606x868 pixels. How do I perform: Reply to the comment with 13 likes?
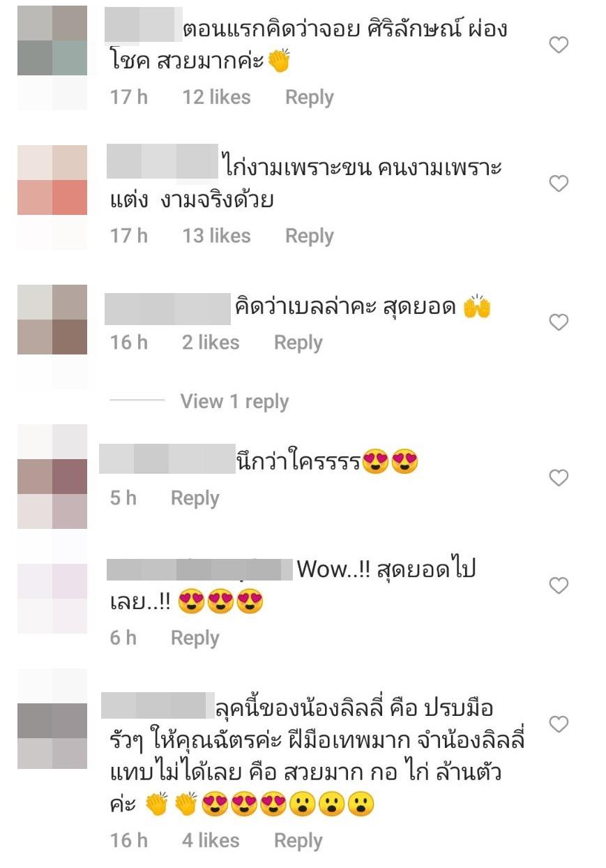(310, 237)
